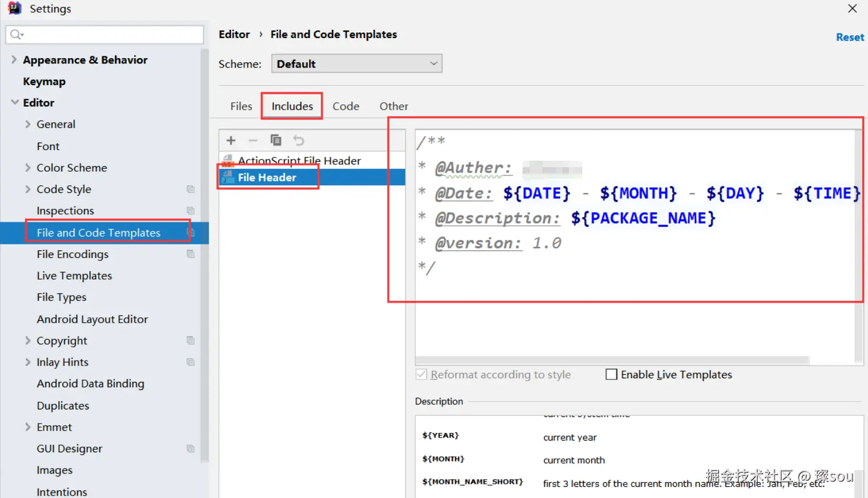Open Font settings
Viewport: 868px width, 498px height.
click(48, 146)
